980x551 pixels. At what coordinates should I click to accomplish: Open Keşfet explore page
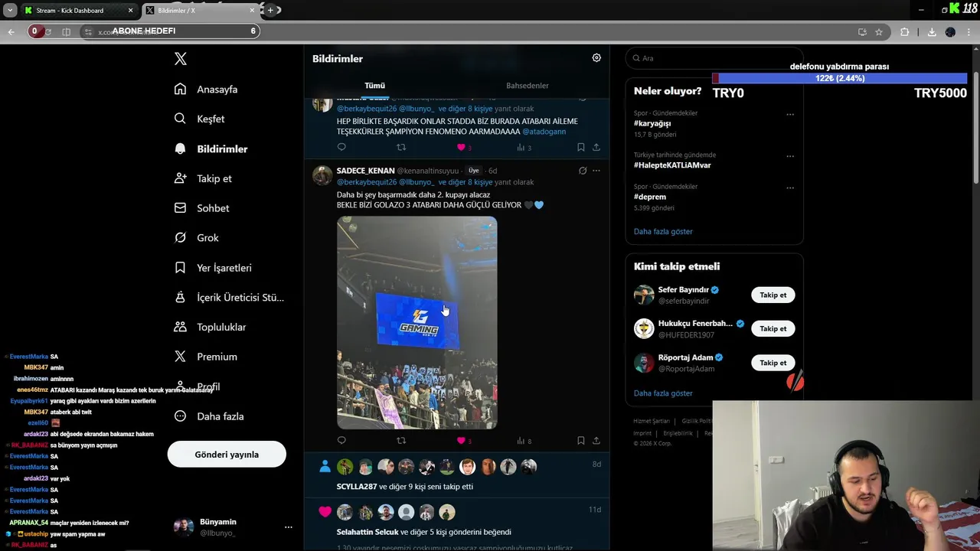click(x=199, y=119)
